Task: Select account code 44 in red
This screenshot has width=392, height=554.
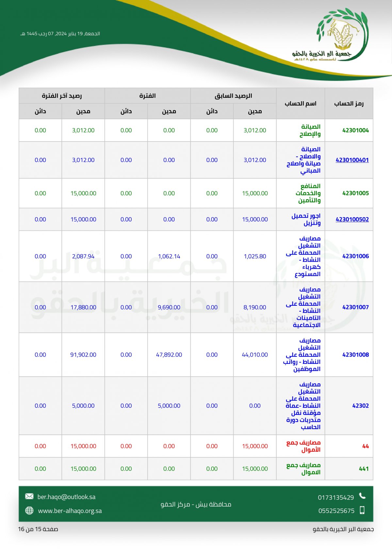Action: [366, 446]
